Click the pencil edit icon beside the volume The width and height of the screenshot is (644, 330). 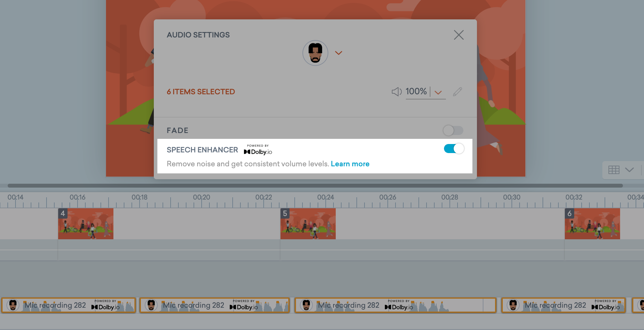tap(457, 92)
